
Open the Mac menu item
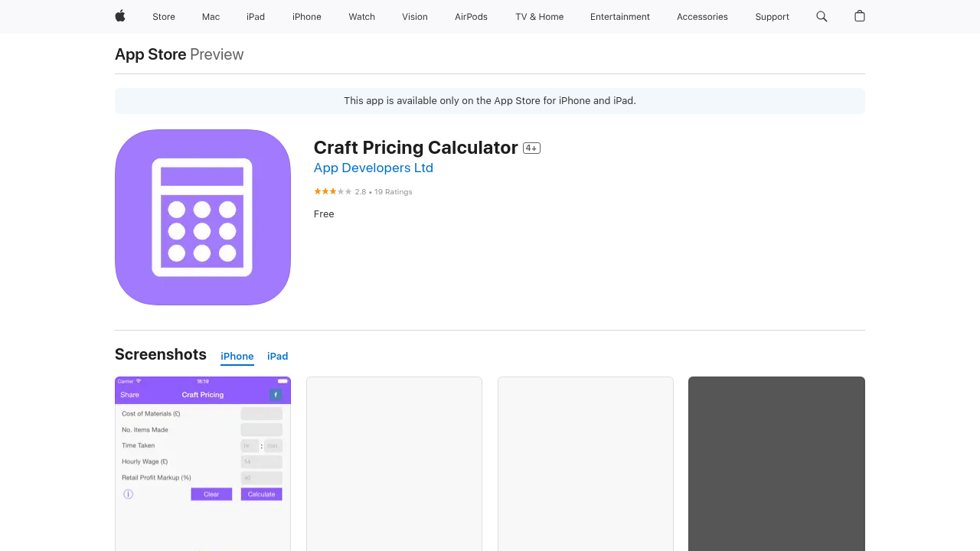coord(211,17)
